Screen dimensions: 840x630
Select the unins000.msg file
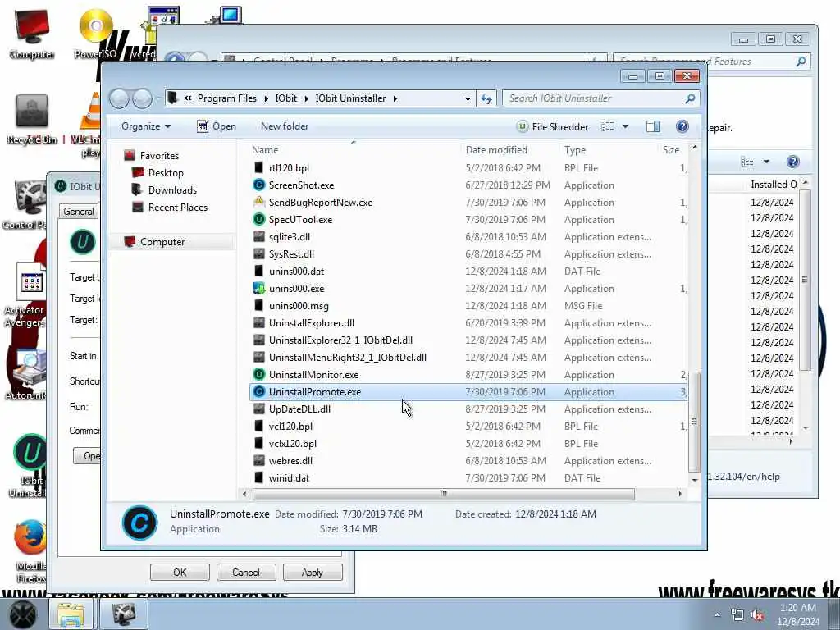(468, 306)
